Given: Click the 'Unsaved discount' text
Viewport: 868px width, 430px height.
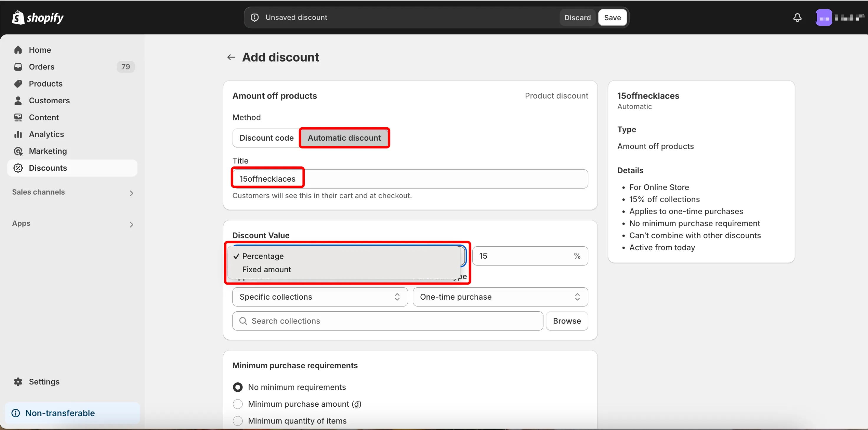Looking at the screenshot, I should [x=296, y=17].
